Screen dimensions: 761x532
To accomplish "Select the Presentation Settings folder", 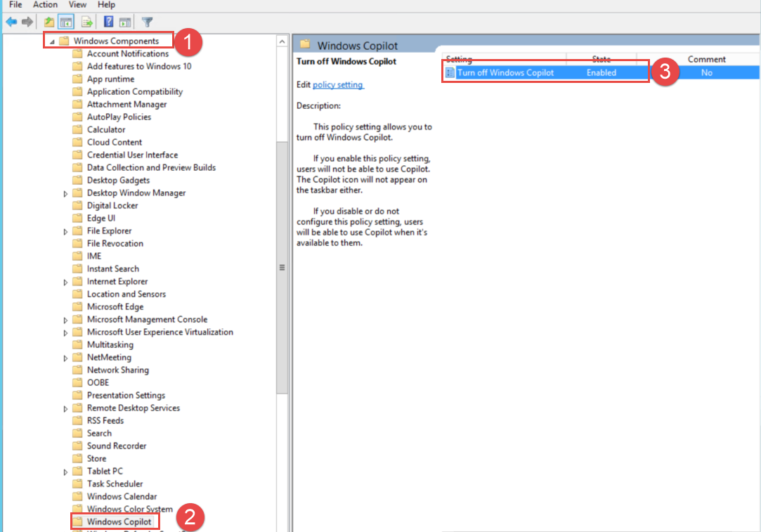I will point(126,395).
